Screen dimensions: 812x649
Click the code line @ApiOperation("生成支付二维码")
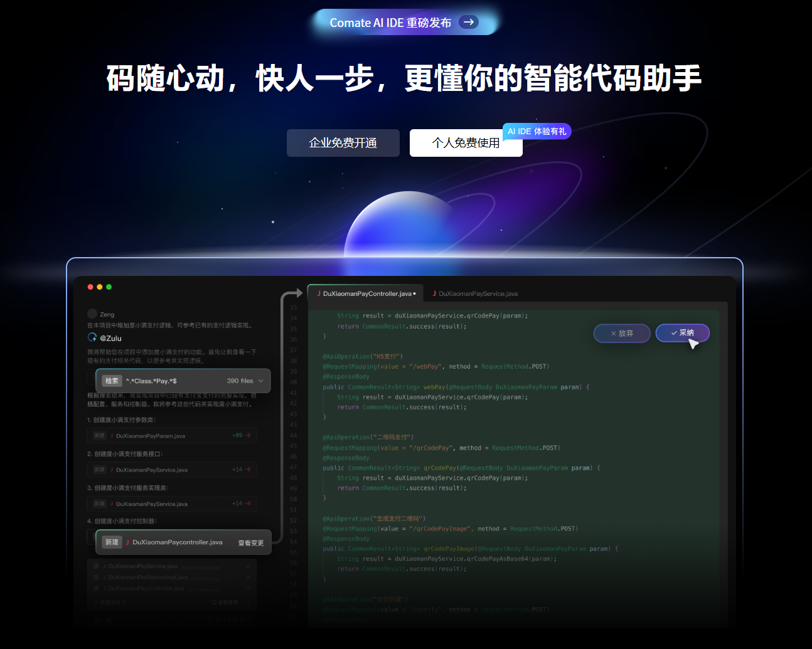[x=374, y=519]
